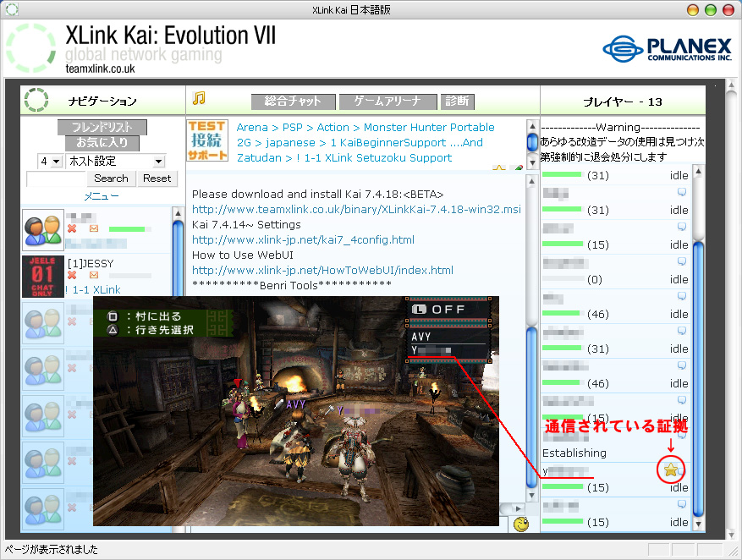Click the scroll-up arrow of the player list
The height and width of the screenshot is (560, 742).
pos(698,171)
